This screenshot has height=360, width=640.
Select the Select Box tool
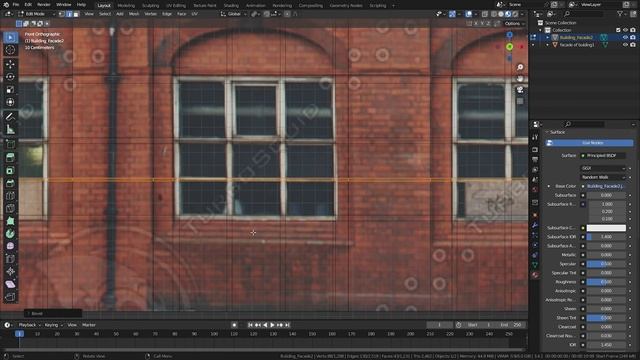(10, 38)
